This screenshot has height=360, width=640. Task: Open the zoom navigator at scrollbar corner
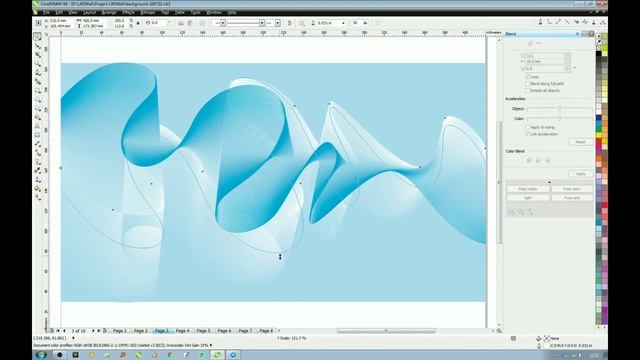[x=499, y=331]
